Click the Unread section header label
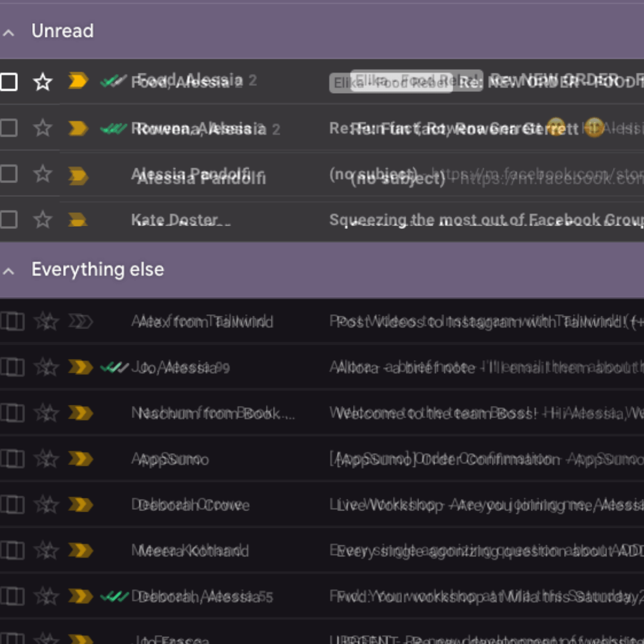644x644 pixels. (x=63, y=31)
